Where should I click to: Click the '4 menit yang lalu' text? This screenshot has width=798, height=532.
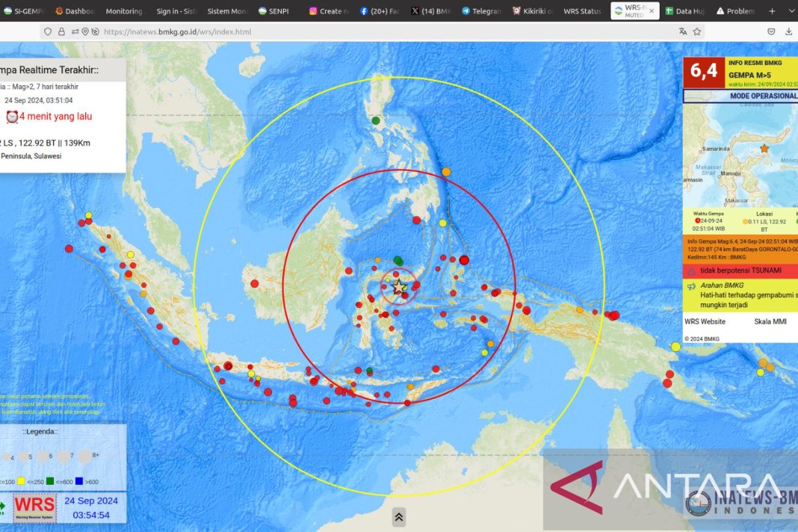tap(56, 116)
